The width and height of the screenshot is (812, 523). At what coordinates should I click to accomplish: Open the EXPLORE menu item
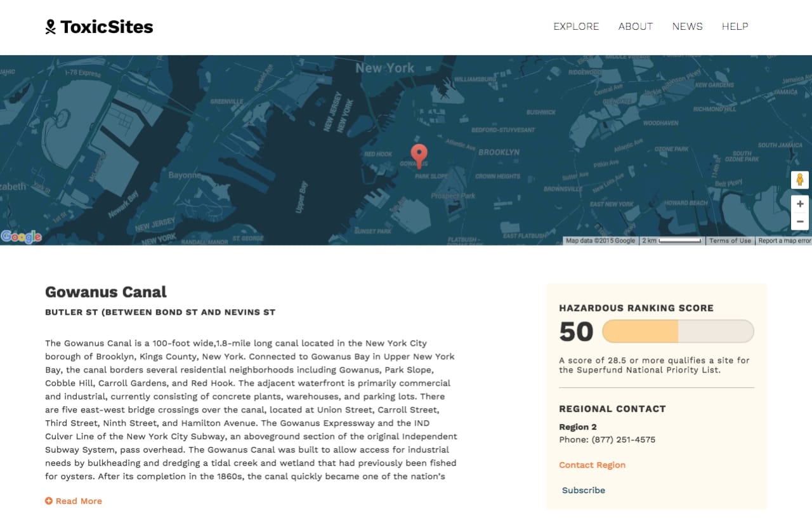click(575, 27)
